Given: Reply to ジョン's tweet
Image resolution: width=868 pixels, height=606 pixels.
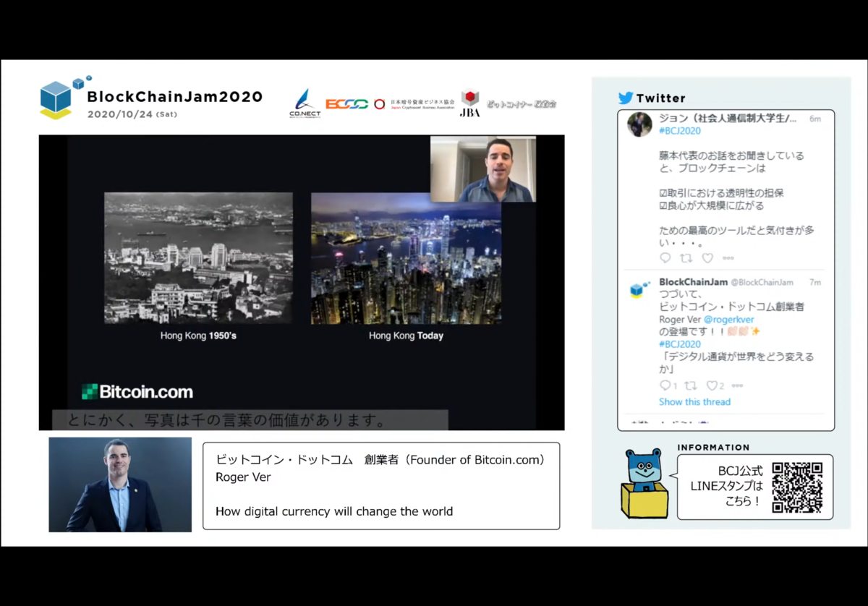Looking at the screenshot, I should pyautogui.click(x=665, y=258).
